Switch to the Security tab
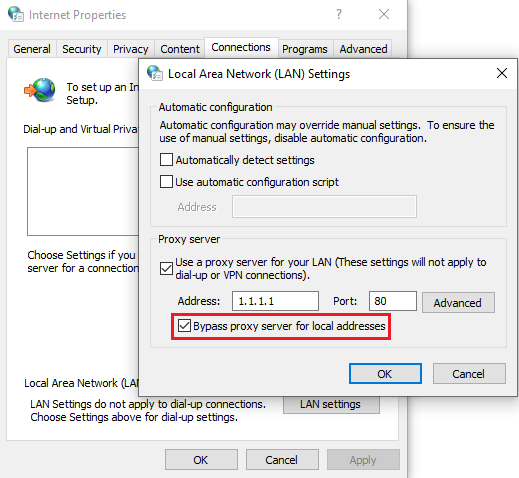 click(x=82, y=49)
